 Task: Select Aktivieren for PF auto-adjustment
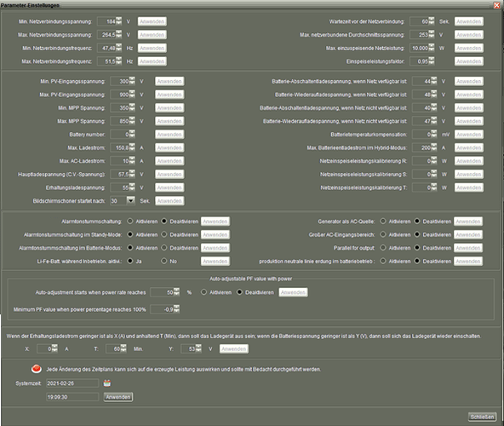click(203, 292)
